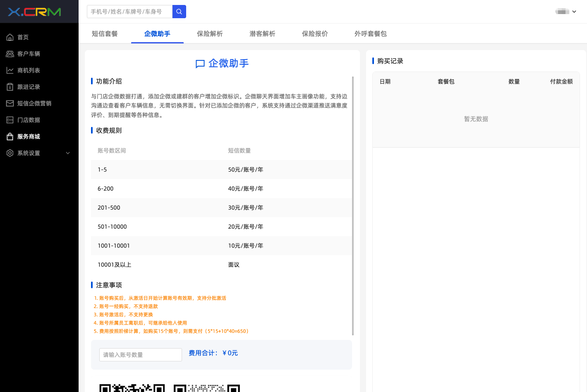Click the X.CRM logo
Image resolution: width=587 pixels, height=392 pixels.
pos(34,12)
